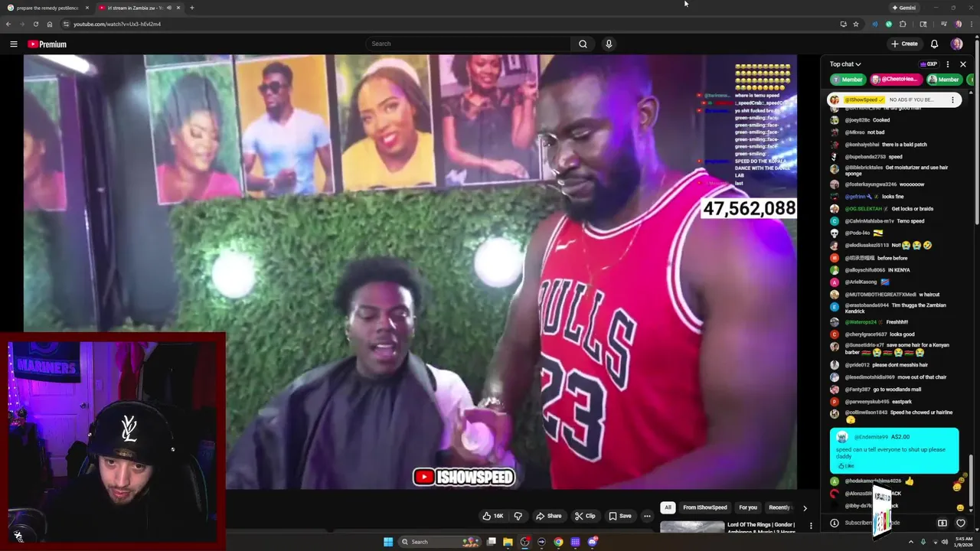980x551 pixels.
Task: Clip the video
Action: (x=585, y=516)
